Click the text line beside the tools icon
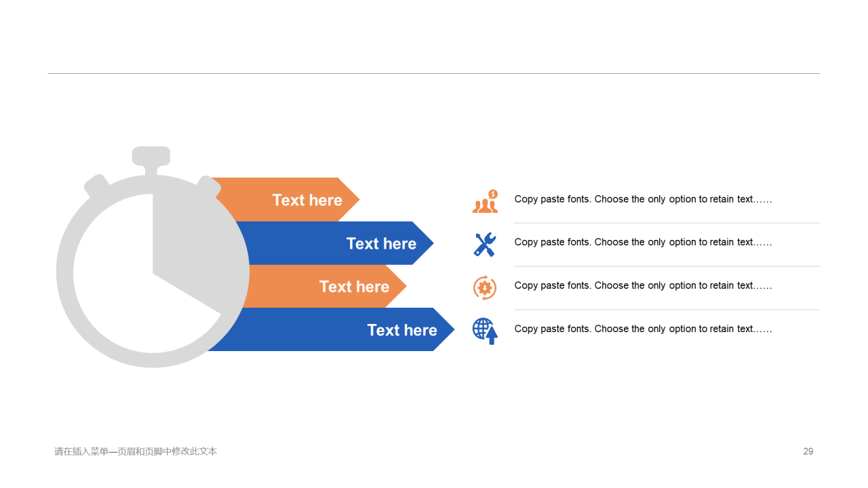Screen dimensions: 868x488 click(643, 242)
